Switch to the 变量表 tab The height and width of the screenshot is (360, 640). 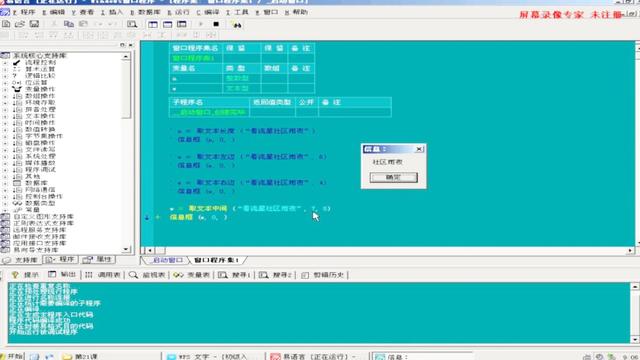pyautogui.click(x=192, y=275)
